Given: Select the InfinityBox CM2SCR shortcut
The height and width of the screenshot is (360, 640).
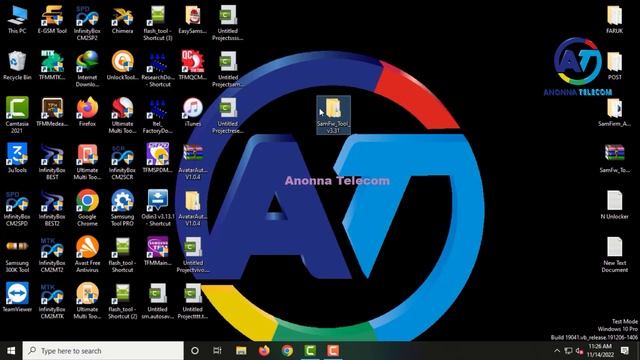Looking at the screenshot, I should pos(122,162).
